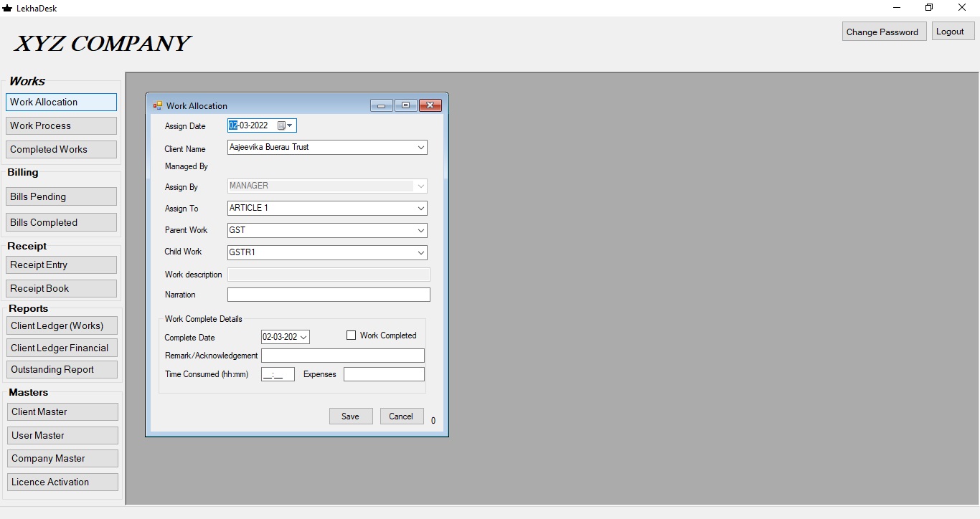Screen dimensions: 980x519
Task: Open Client Master
Action: pos(62,411)
